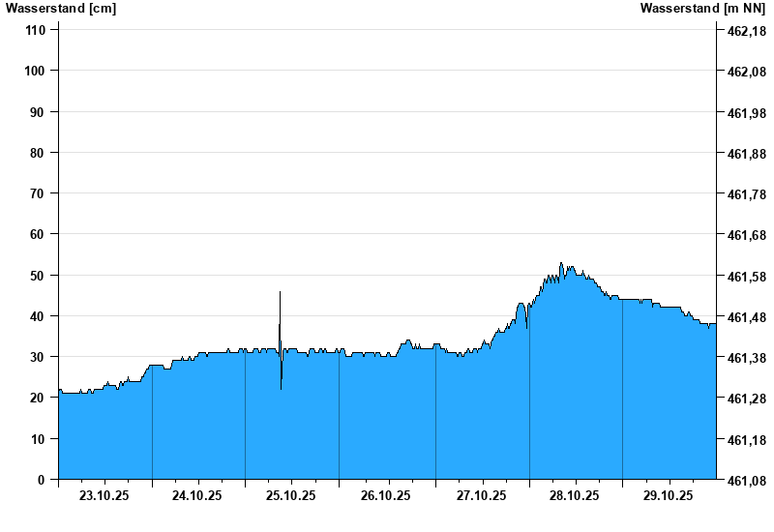
Task: Select the 461,78 right axis value
Action: [747, 195]
